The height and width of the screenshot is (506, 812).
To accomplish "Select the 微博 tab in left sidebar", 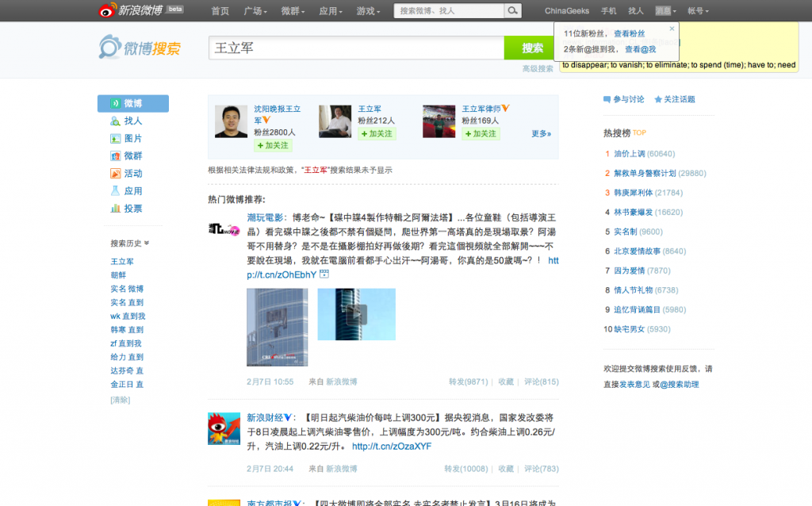I will click(x=133, y=104).
